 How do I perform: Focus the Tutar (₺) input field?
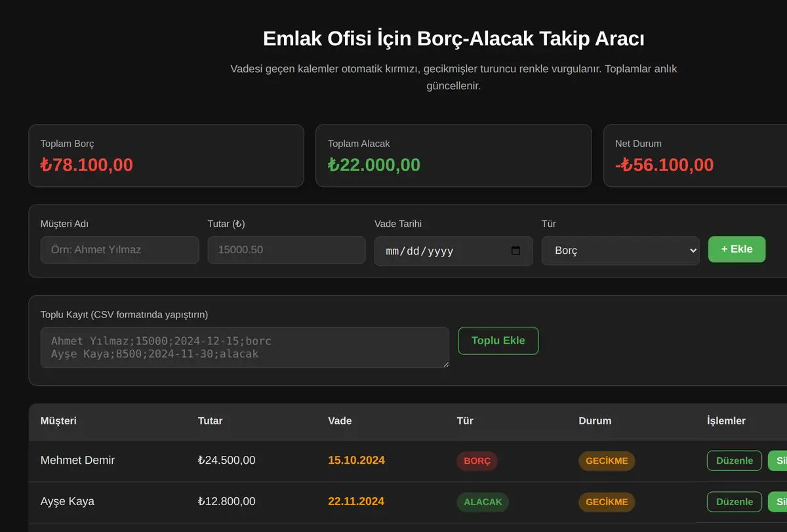coord(287,250)
